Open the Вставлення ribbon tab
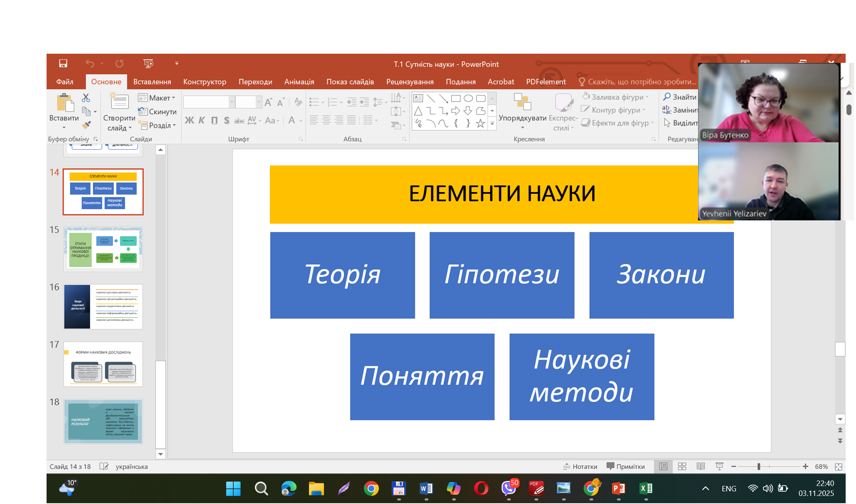This screenshot has width=856, height=504. [152, 82]
